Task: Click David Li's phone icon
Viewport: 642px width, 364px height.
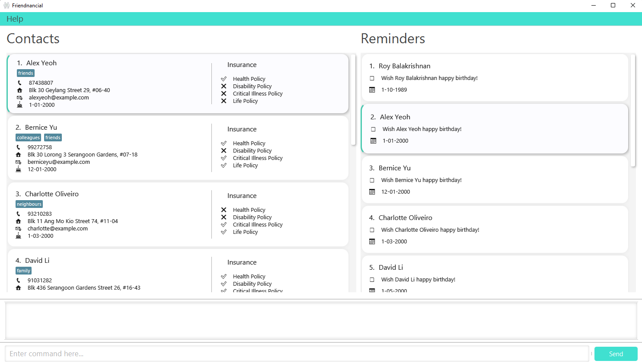Action: tap(18, 280)
